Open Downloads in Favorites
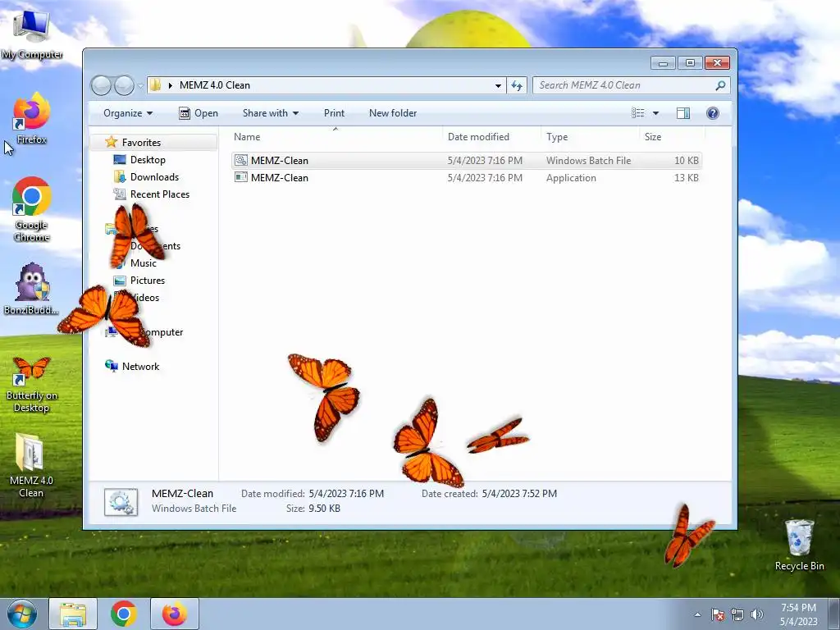The image size is (840, 630). [154, 177]
